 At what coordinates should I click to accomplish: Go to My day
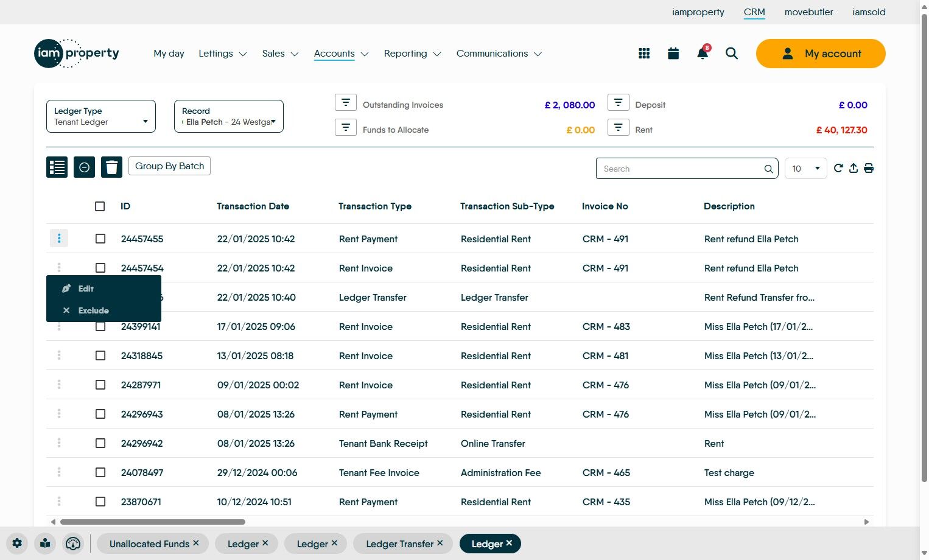[169, 54]
